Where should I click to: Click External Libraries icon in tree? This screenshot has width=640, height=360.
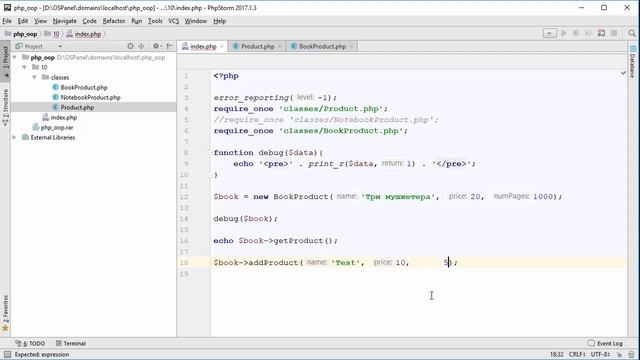(25, 138)
